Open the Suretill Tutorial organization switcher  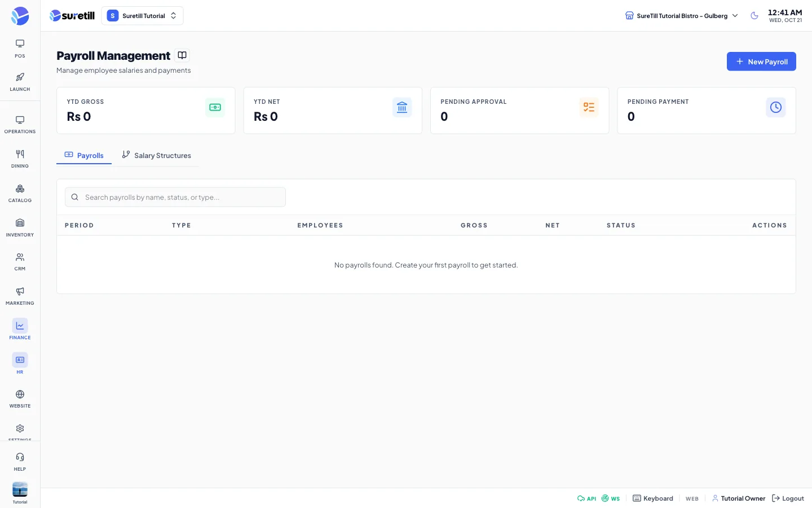click(x=142, y=16)
